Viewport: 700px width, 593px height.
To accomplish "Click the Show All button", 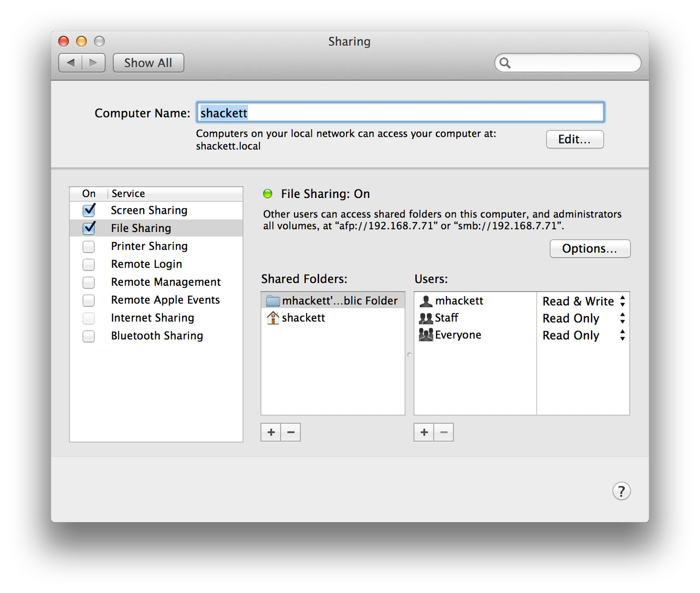I will click(148, 63).
